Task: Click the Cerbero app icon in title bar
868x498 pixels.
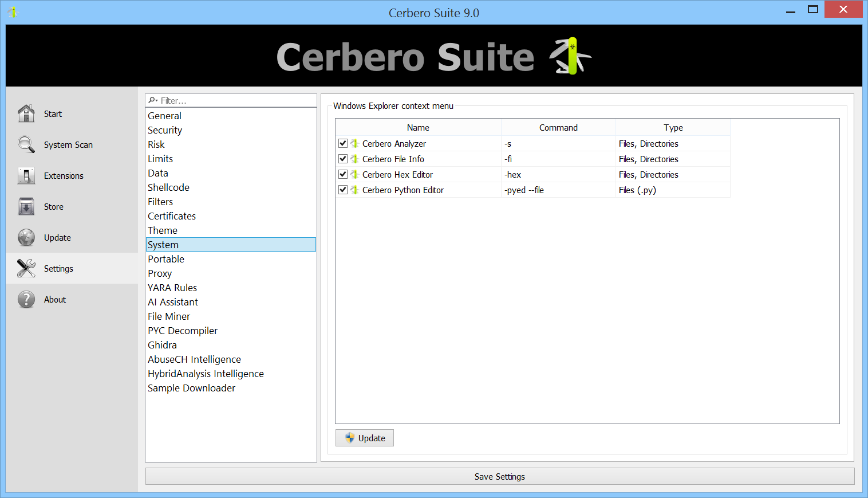Action: click(x=13, y=12)
